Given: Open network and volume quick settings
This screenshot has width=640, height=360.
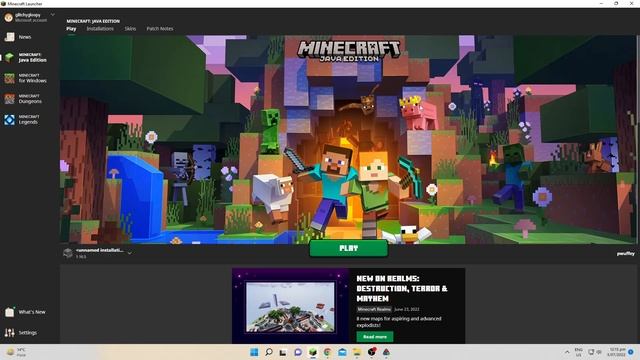Looking at the screenshot, I should tap(595, 352).
